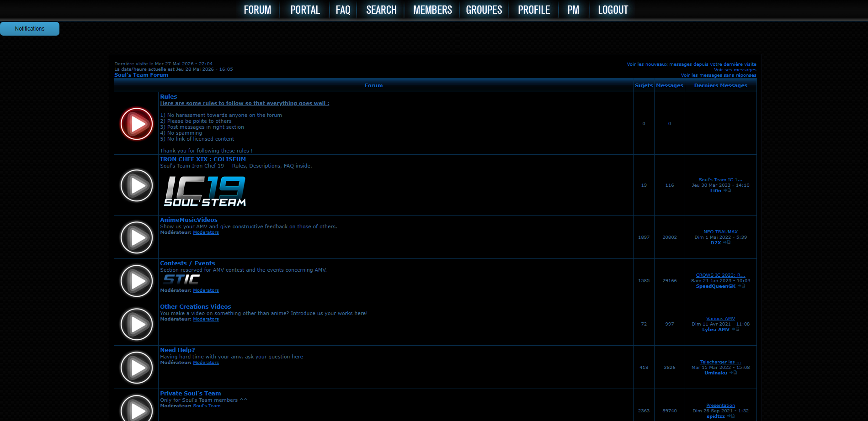Open the PORTAL menu item

305,10
